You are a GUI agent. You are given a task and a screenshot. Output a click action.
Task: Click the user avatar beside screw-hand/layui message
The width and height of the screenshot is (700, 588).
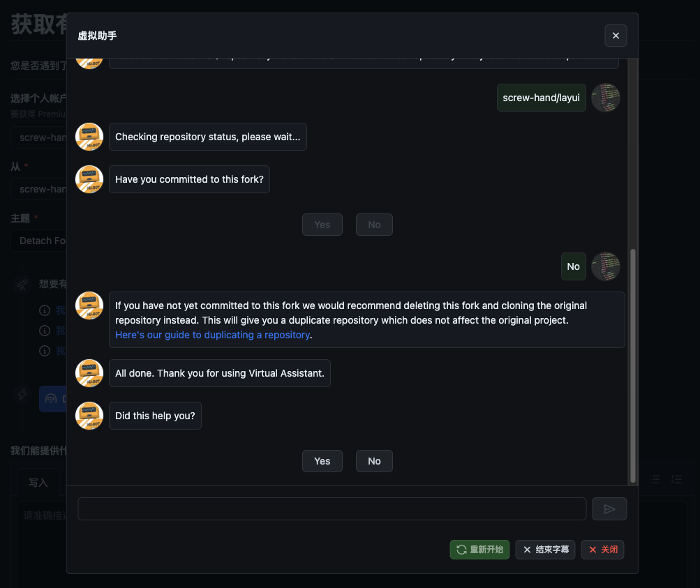point(605,98)
